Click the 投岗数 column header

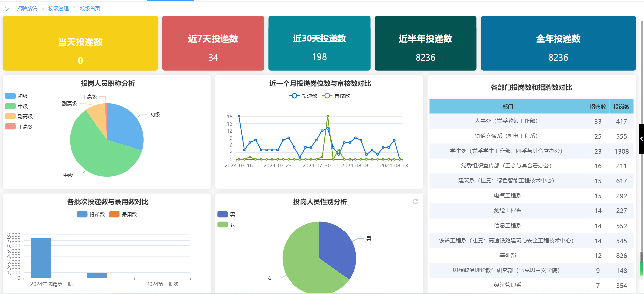click(x=621, y=107)
